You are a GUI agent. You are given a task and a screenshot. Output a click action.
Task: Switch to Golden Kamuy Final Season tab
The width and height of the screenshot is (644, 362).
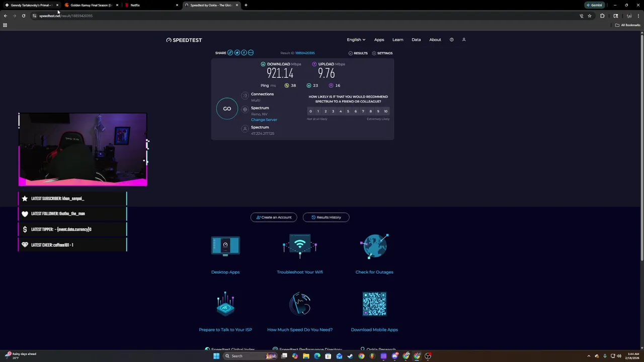click(91, 5)
